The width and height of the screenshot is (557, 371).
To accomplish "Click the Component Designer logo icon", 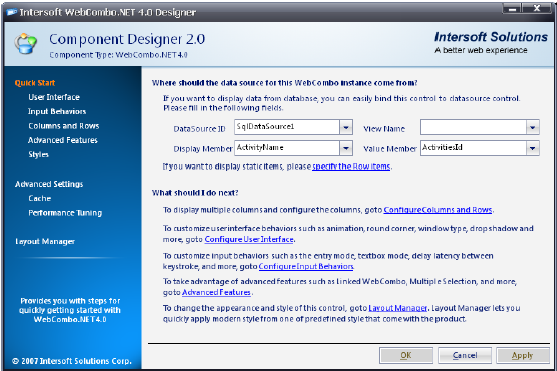I will [x=25, y=44].
